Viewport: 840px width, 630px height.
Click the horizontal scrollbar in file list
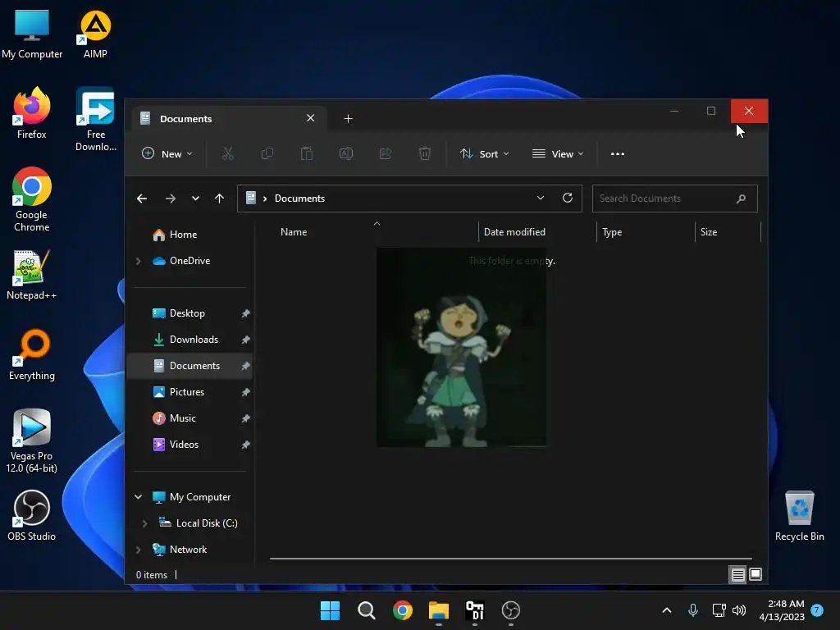[x=510, y=558]
